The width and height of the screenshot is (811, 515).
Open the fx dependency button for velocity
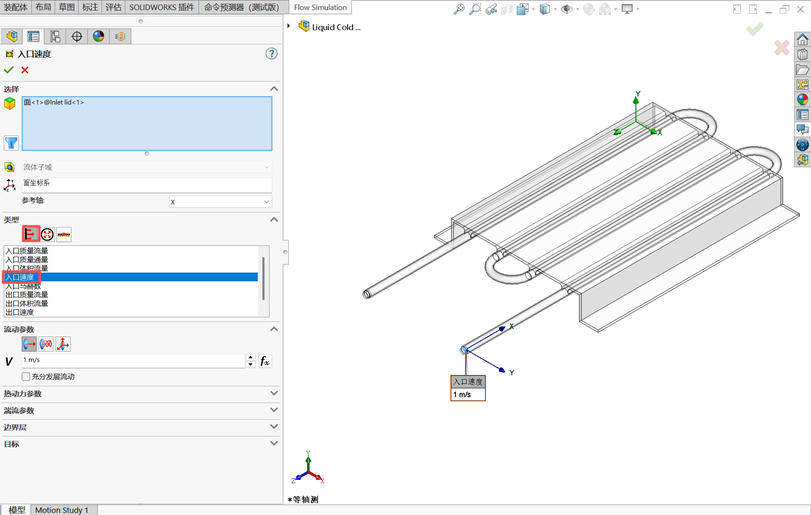coord(265,361)
